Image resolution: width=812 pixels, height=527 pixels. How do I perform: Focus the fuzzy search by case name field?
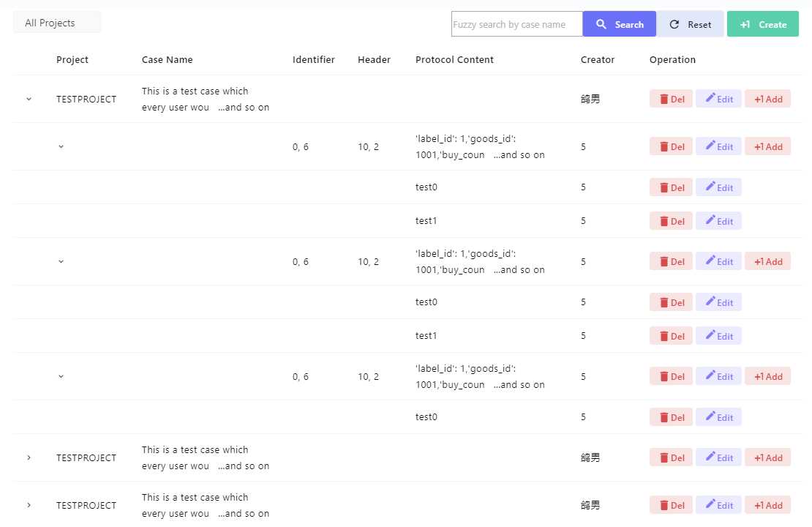[x=516, y=24]
